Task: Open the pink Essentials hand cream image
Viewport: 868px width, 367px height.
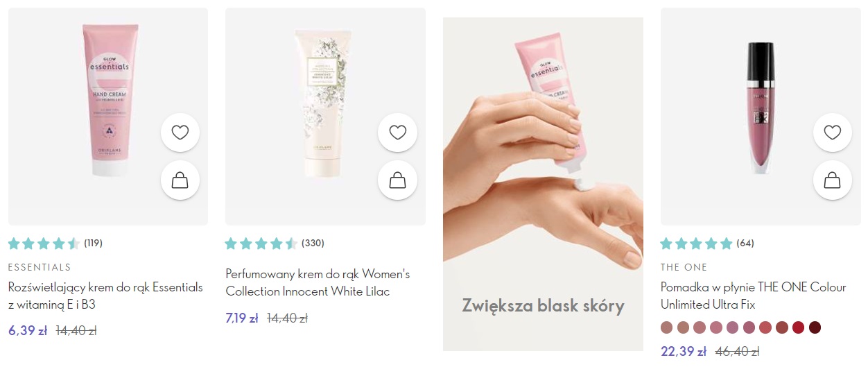Action: [x=108, y=117]
